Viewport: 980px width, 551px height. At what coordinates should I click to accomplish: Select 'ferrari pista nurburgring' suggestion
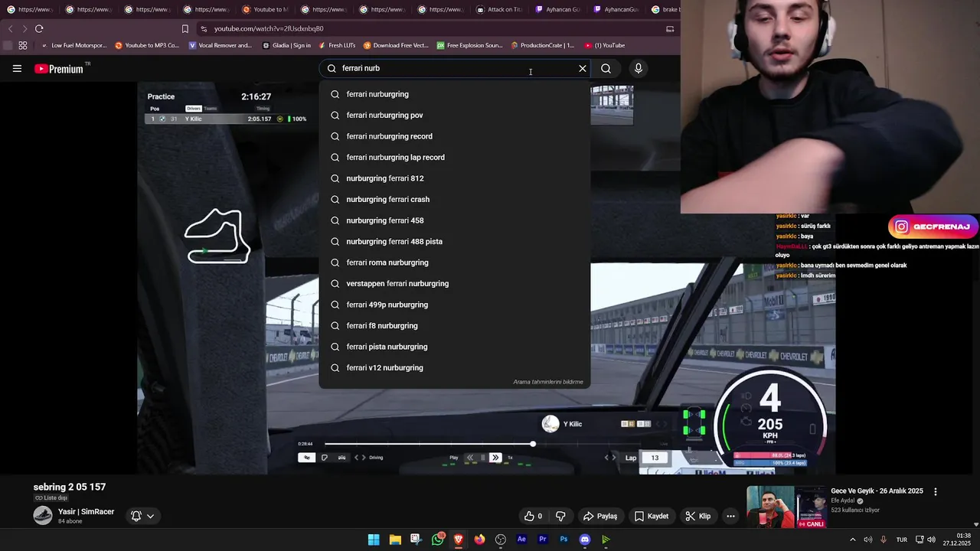pos(455,347)
